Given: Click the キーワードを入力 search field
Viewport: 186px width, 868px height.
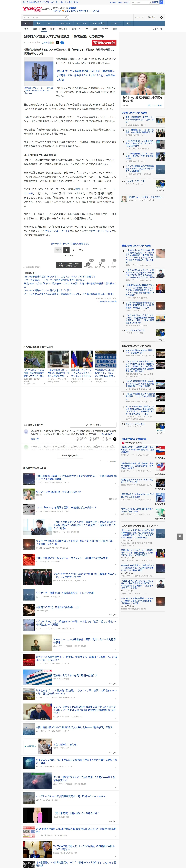Looking at the screenshot, I should pos(44,18).
